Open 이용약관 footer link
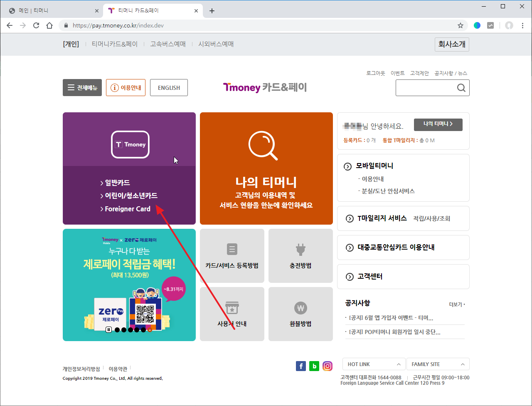Screen dimensions: 532x406 [118, 369]
